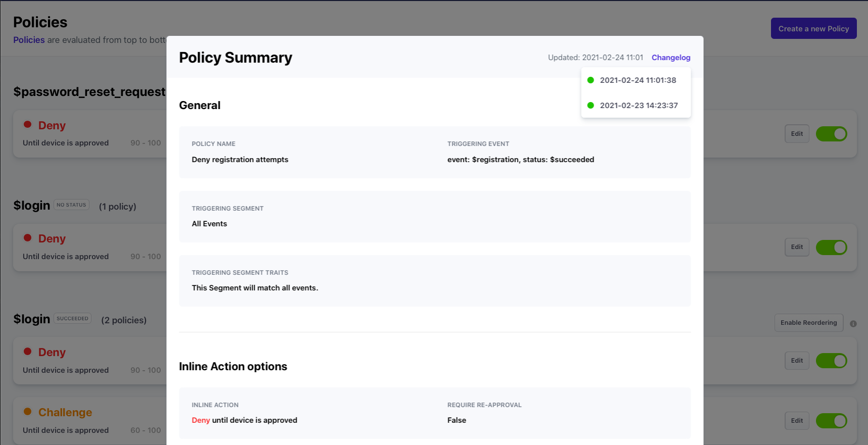The height and width of the screenshot is (445, 868).
Task: Click 'Deny until device is approved' inline action
Action: point(244,420)
